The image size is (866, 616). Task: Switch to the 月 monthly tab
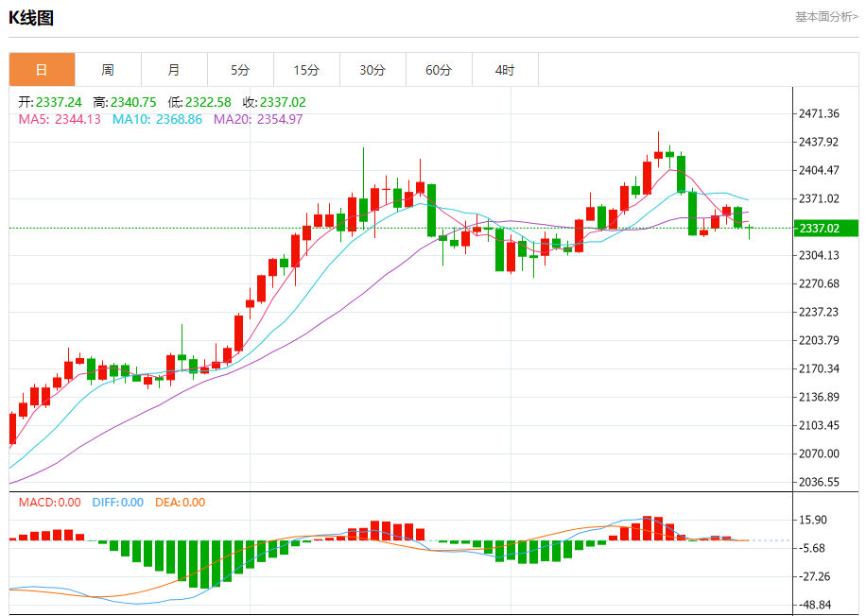(x=174, y=70)
